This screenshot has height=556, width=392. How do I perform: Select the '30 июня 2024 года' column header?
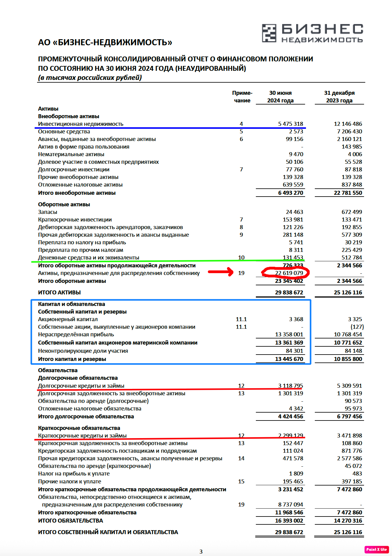280,97
